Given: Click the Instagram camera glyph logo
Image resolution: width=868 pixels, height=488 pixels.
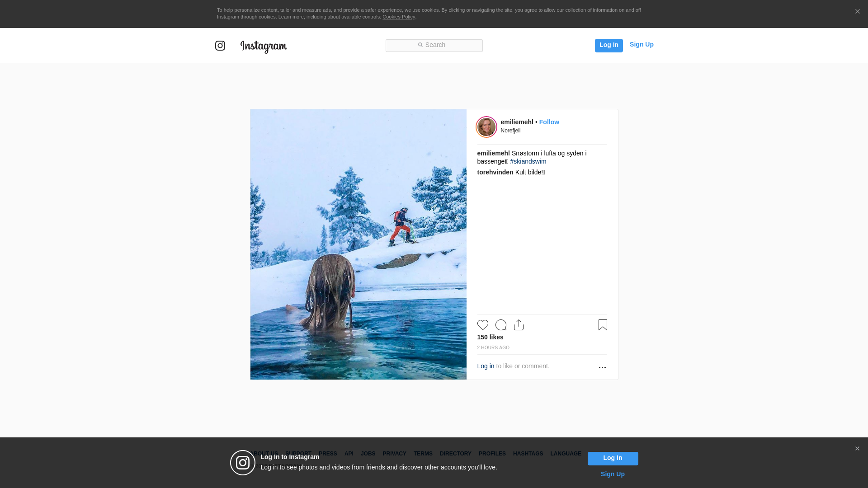Looking at the screenshot, I should pos(220,46).
